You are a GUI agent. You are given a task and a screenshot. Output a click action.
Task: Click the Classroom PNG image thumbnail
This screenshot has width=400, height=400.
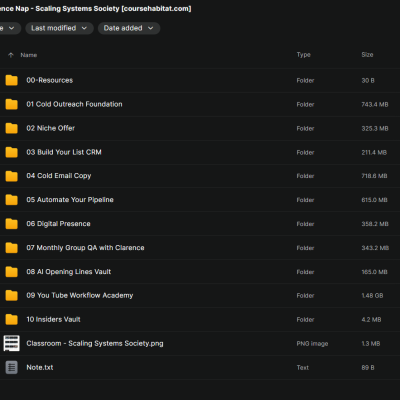pos(12,343)
